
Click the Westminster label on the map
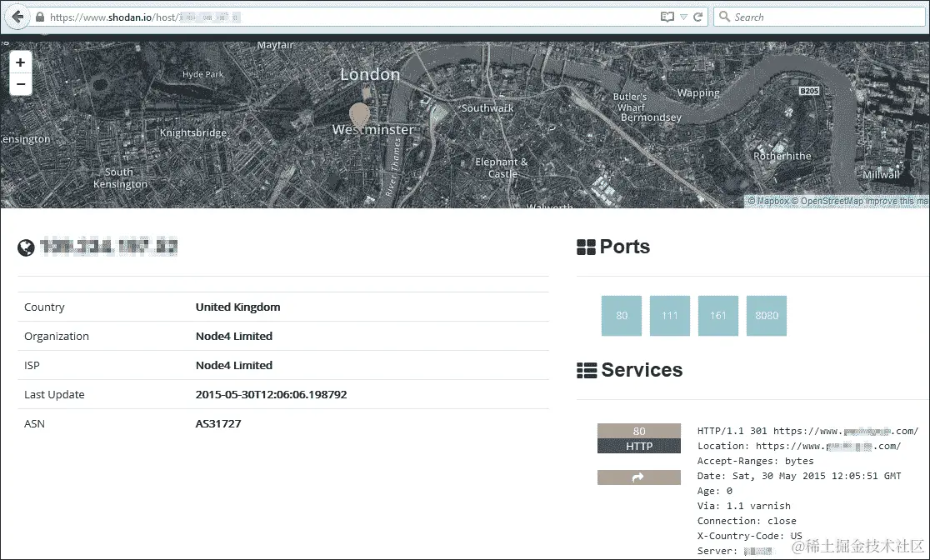point(373,129)
